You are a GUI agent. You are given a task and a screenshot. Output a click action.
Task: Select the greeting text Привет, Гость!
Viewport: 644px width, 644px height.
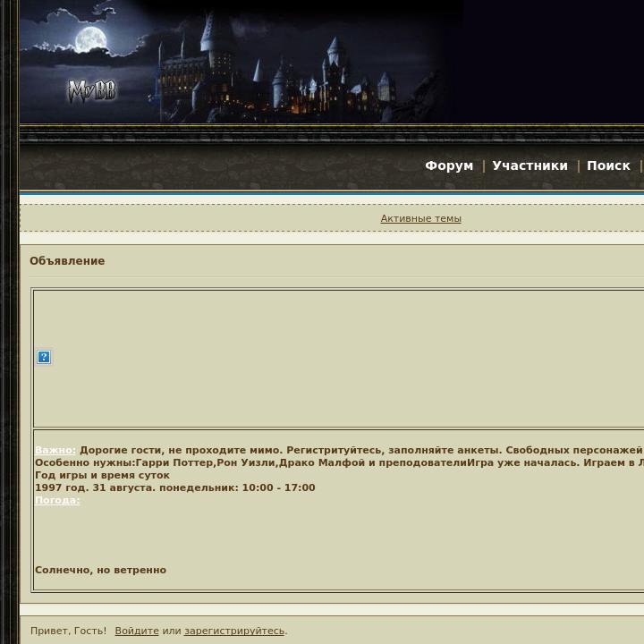[68, 631]
